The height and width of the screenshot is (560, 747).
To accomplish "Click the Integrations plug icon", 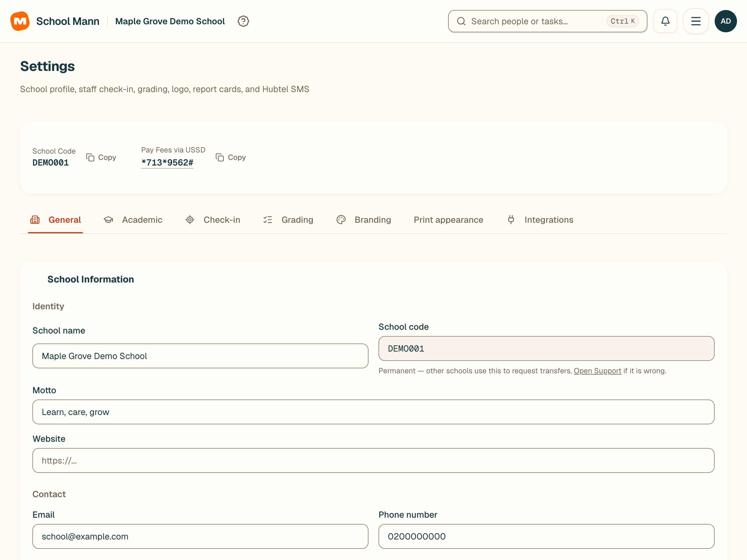I will coord(511,220).
